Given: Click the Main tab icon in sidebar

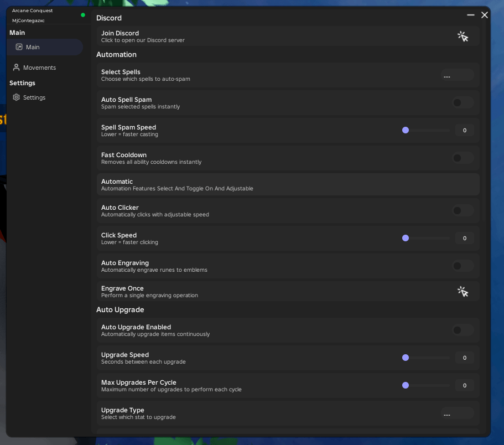Looking at the screenshot, I should coord(19,47).
